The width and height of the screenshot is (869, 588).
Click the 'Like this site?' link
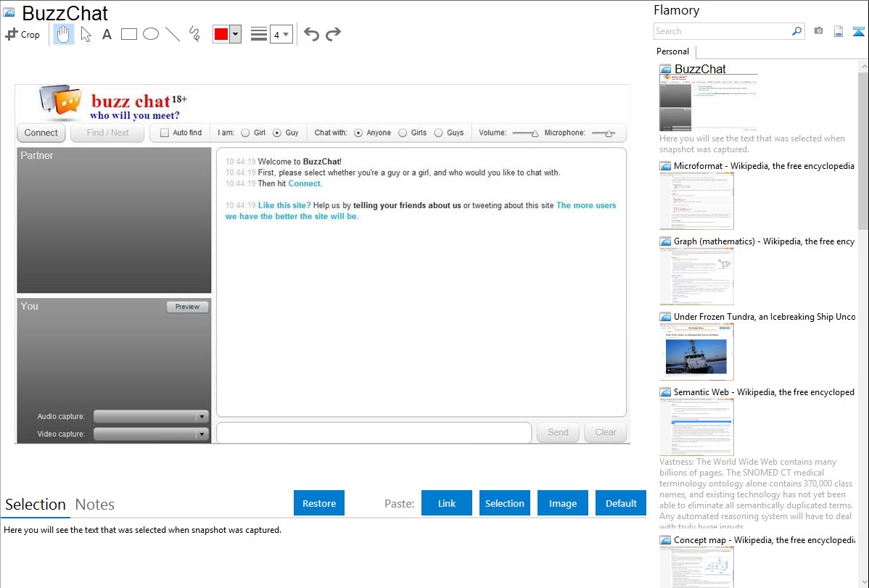coord(284,206)
